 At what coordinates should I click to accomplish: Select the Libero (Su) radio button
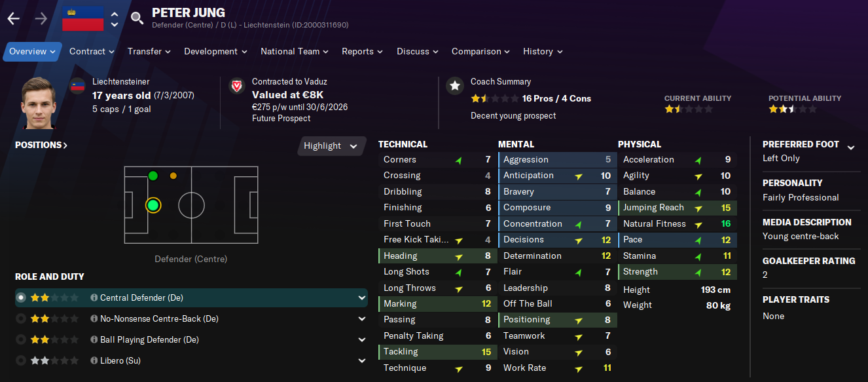(21, 361)
